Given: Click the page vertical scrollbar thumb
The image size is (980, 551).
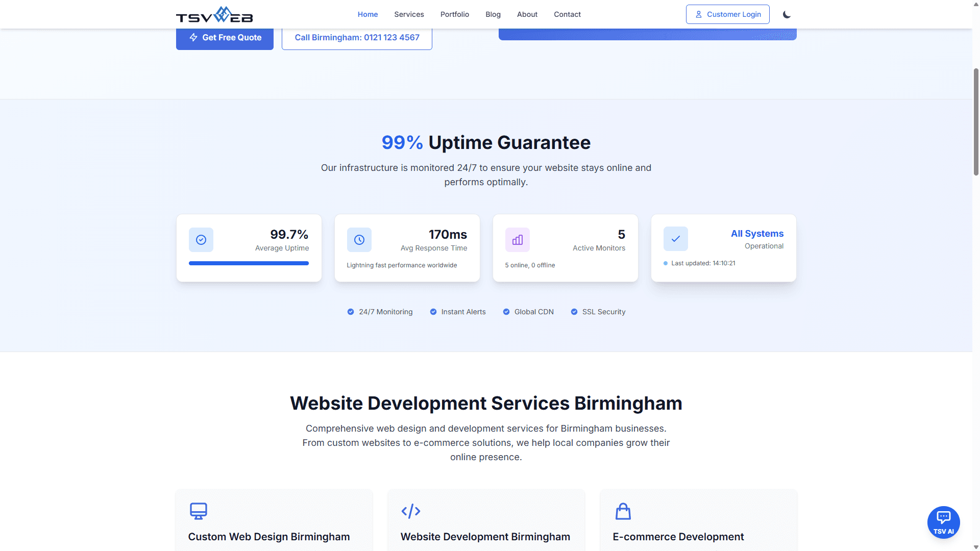Looking at the screenshot, I should (x=976, y=121).
